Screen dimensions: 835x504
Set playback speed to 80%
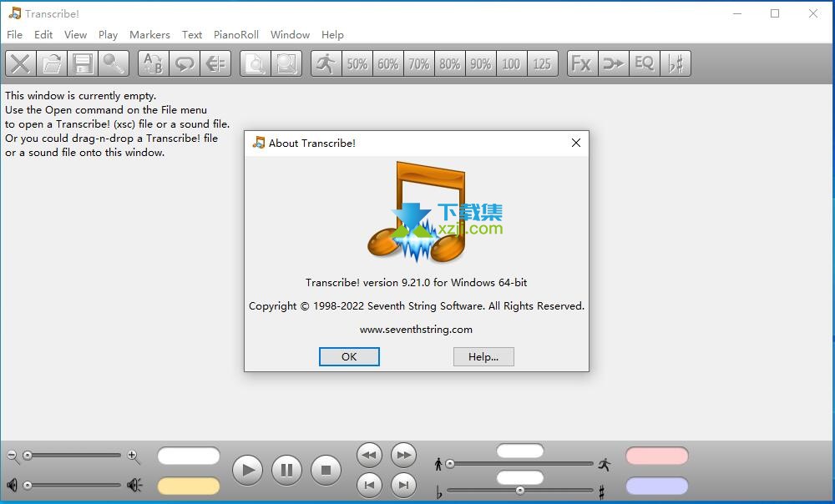[x=449, y=64]
